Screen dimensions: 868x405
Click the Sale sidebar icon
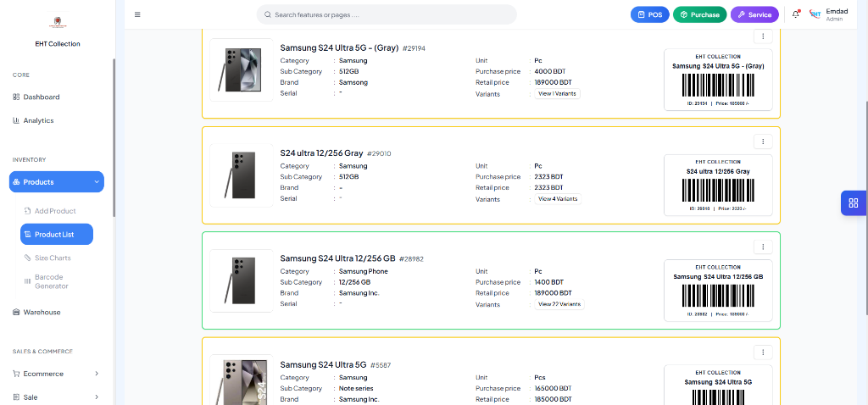[x=16, y=397]
